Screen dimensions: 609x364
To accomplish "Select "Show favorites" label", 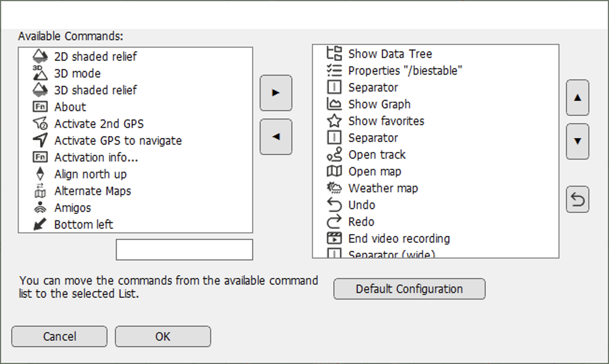I will [386, 121].
